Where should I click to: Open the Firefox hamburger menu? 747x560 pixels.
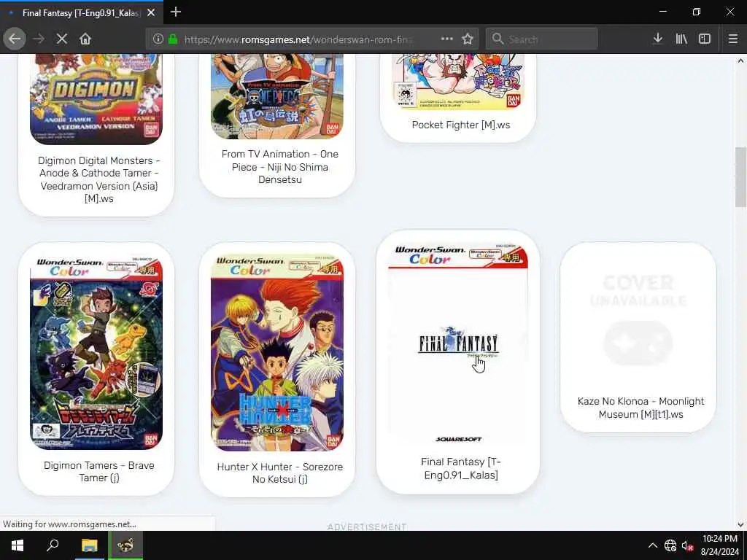pos(733,39)
